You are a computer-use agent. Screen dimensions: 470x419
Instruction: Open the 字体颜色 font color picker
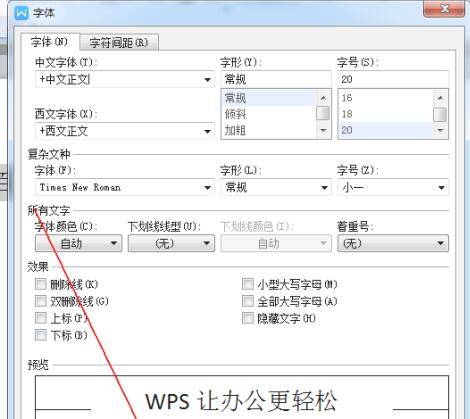(x=79, y=243)
